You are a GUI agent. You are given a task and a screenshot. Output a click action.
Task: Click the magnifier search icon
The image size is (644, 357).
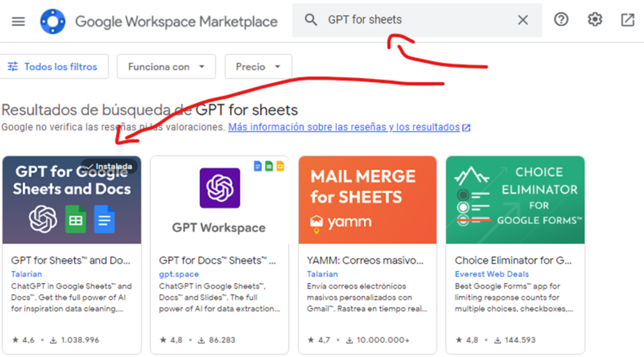coord(311,20)
